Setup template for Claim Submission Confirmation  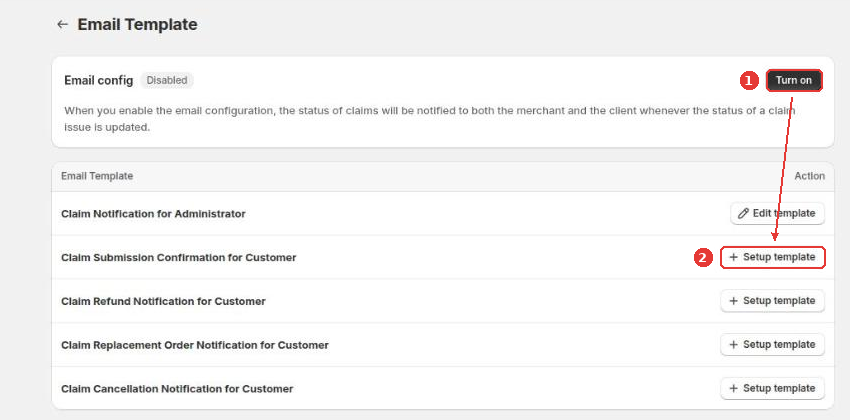772,257
